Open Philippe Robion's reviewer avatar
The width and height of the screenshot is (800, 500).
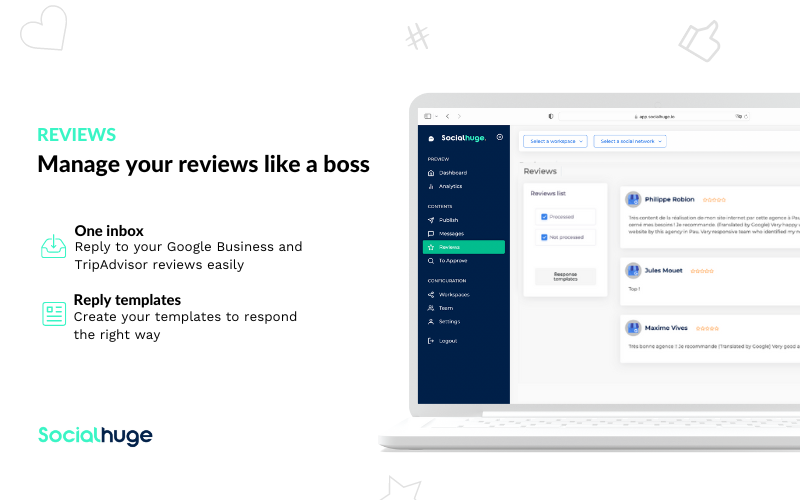coord(633,199)
